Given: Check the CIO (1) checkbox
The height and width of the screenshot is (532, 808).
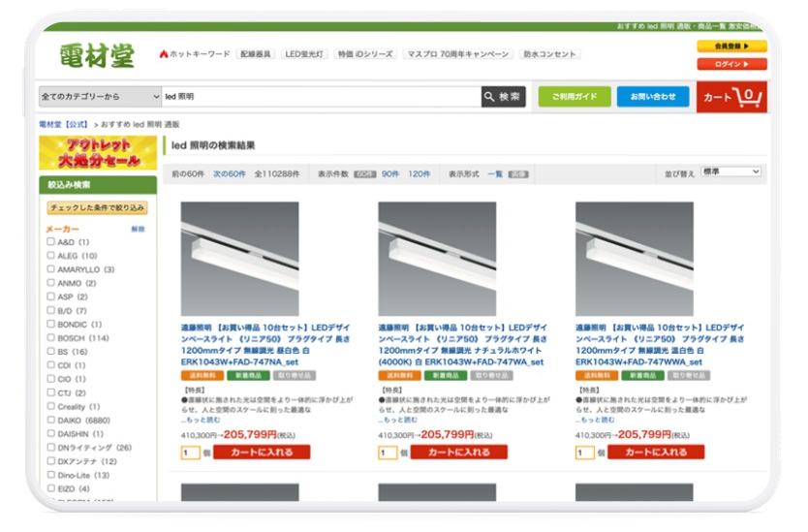Looking at the screenshot, I should point(50,378).
